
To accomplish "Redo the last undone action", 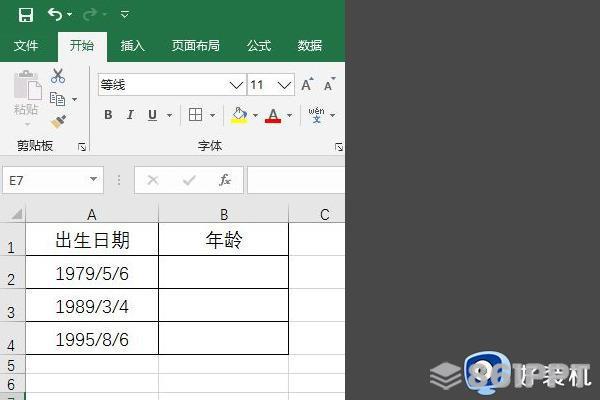I will click(90, 15).
